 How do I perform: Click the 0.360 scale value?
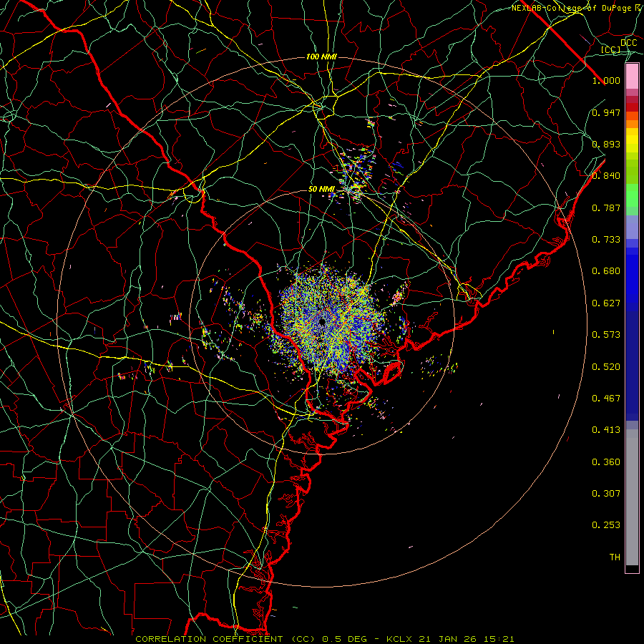[x=606, y=462]
